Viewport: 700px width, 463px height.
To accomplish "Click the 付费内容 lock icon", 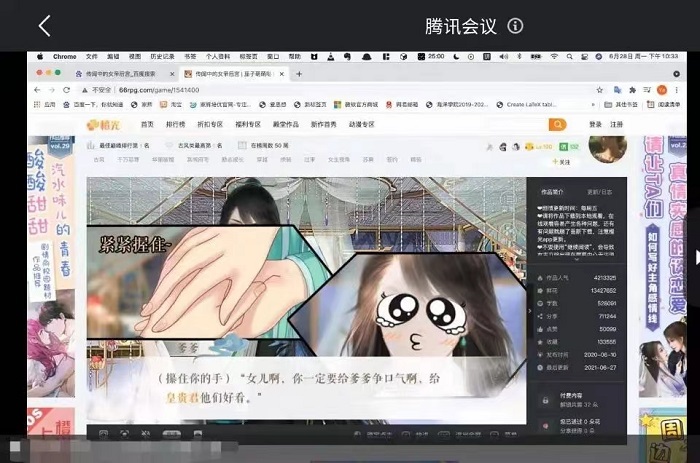I will 545,400.
